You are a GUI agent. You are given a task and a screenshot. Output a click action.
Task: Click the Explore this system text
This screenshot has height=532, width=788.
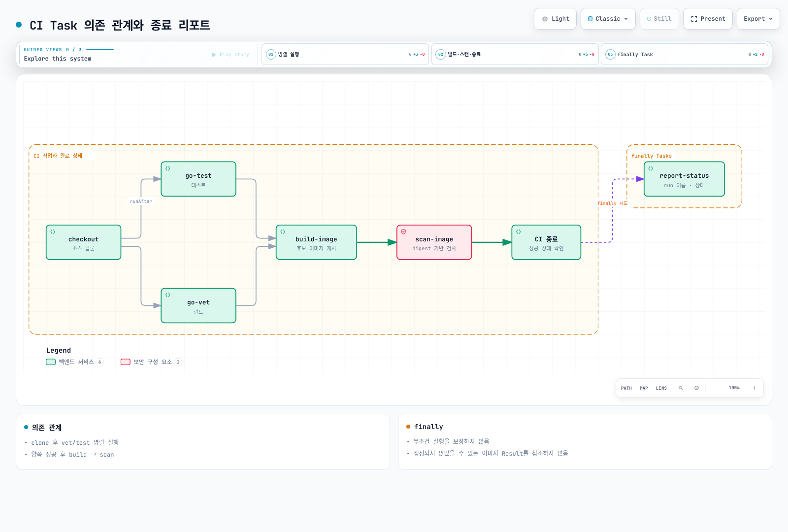[x=58, y=59]
